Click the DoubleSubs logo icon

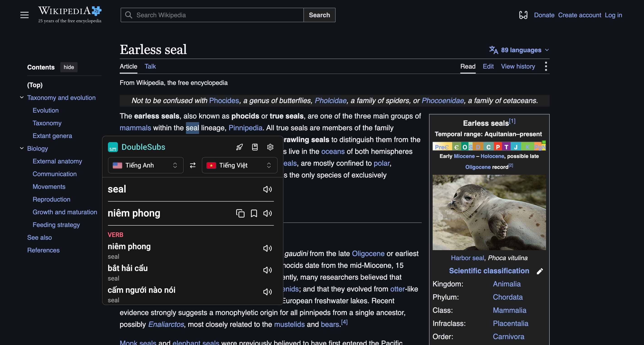(113, 147)
